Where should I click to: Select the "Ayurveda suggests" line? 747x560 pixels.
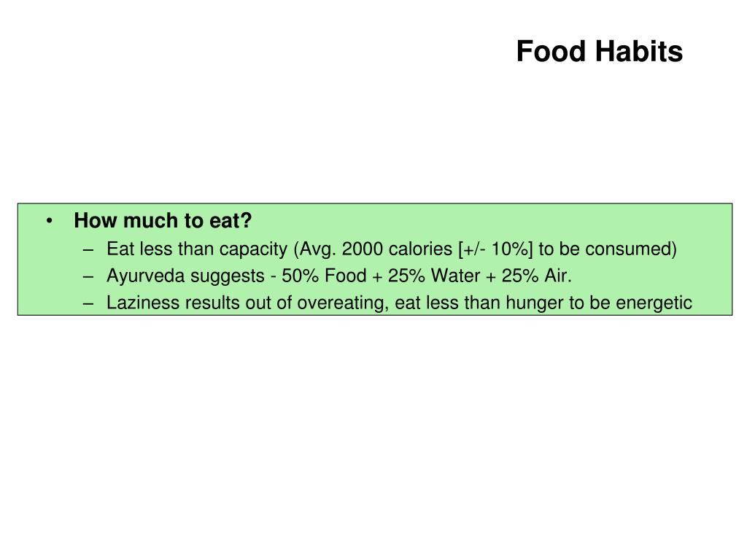338,276
